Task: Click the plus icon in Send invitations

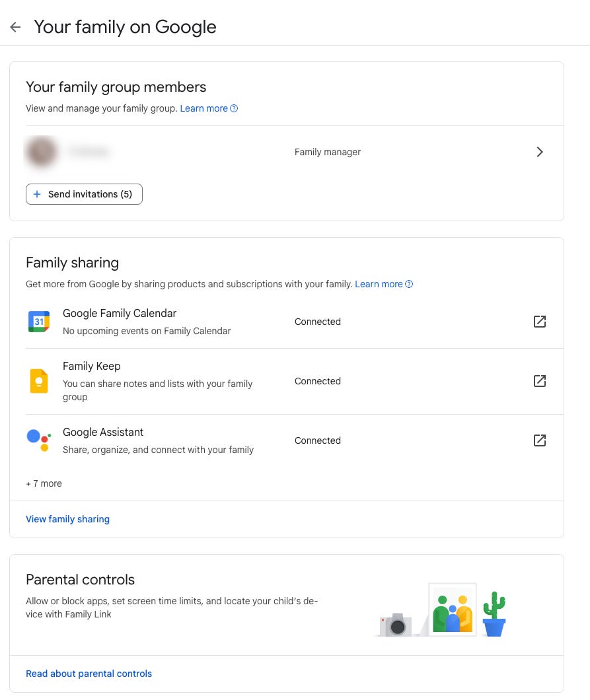Action: [37, 194]
